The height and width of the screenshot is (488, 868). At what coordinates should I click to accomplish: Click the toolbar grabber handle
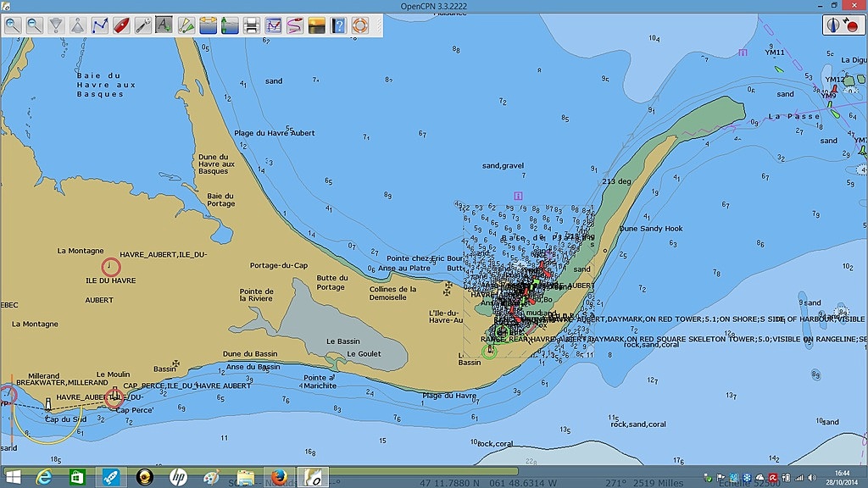point(379,25)
